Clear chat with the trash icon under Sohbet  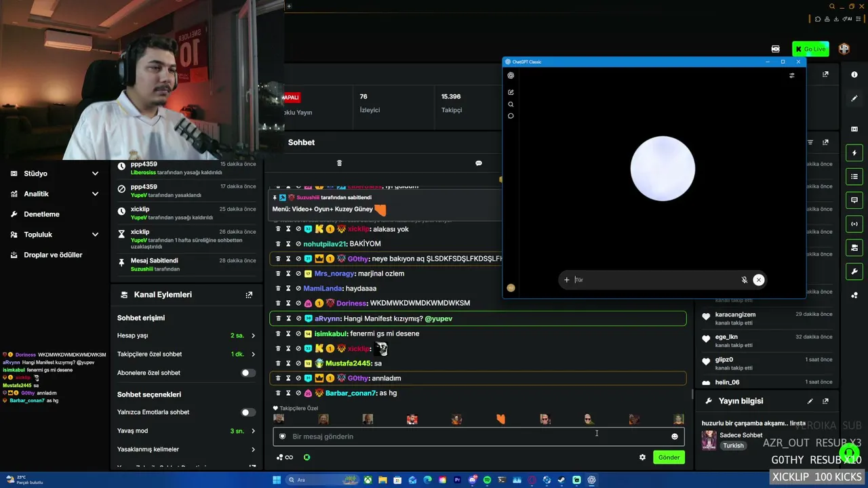click(339, 163)
